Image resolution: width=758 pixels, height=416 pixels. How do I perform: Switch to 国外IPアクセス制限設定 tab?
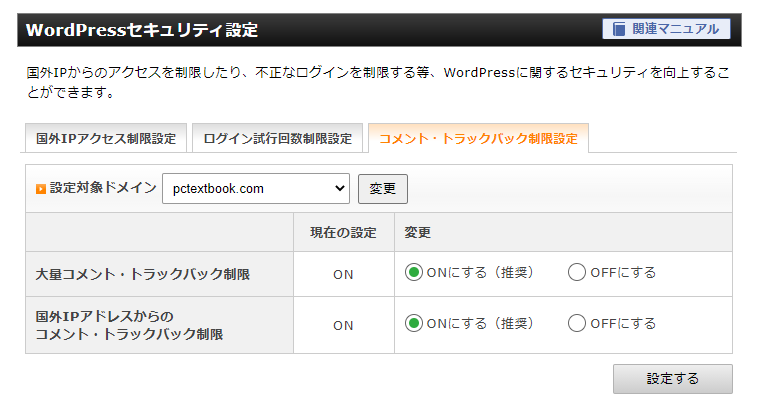pos(106,139)
